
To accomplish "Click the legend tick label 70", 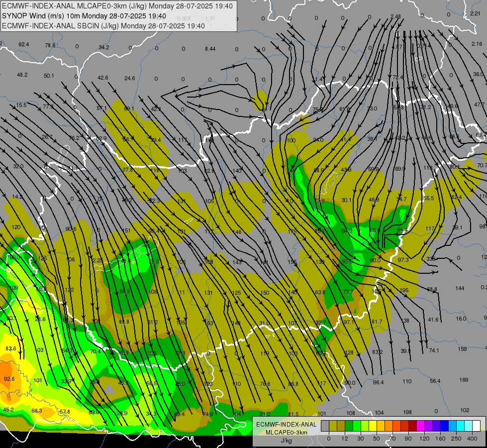I will tap(392, 439).
